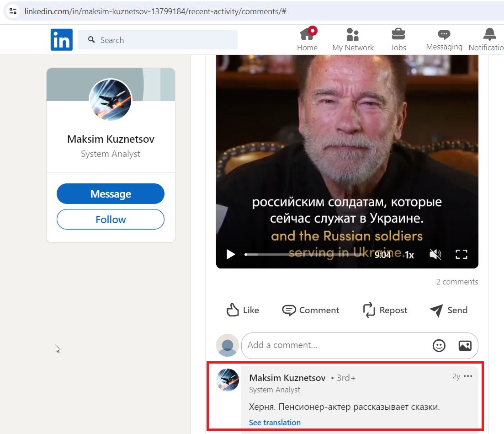Screen dimensions: 504x434
Task: Open the My Network page
Action: point(353,39)
